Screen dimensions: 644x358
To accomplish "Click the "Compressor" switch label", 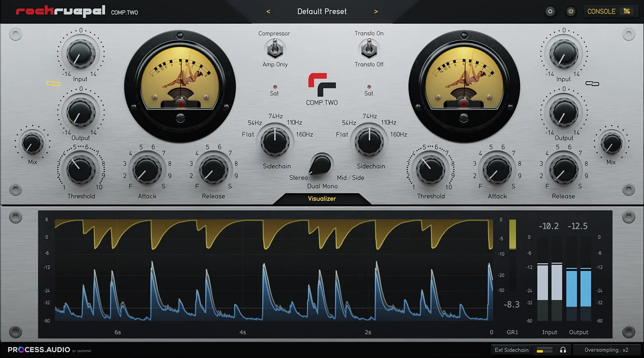I will pyautogui.click(x=274, y=33).
